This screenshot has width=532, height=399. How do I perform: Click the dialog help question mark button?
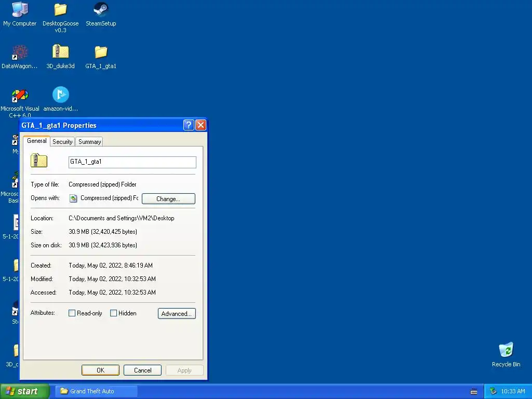click(189, 125)
